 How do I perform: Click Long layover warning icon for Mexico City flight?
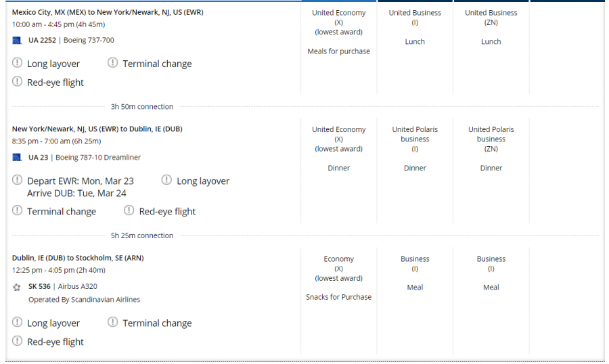click(x=18, y=63)
